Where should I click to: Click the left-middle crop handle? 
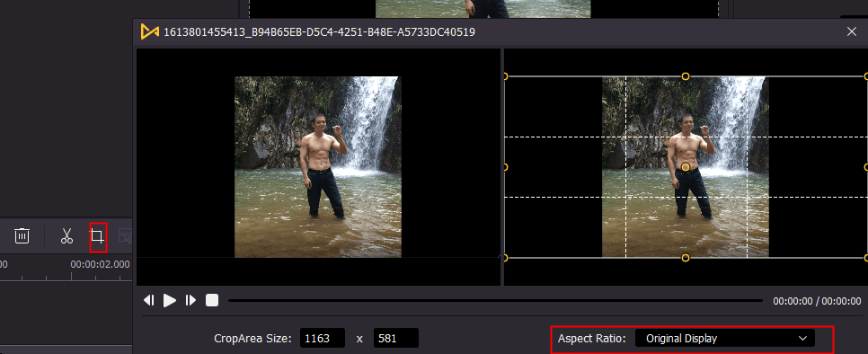[505, 167]
